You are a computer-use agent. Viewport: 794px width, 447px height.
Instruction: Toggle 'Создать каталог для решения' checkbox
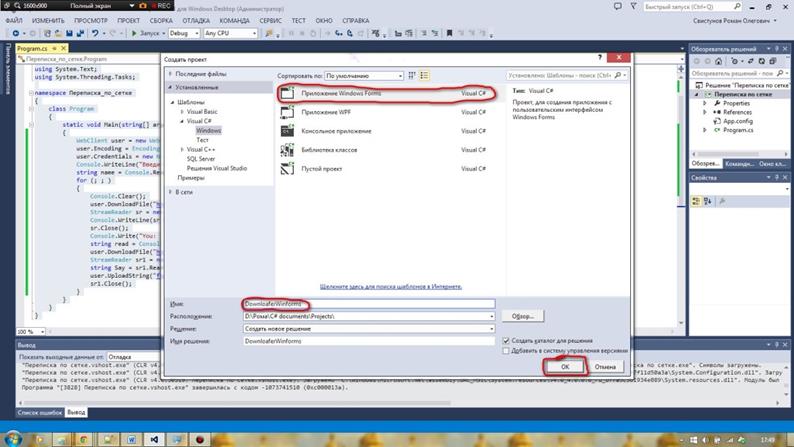pyautogui.click(x=506, y=341)
